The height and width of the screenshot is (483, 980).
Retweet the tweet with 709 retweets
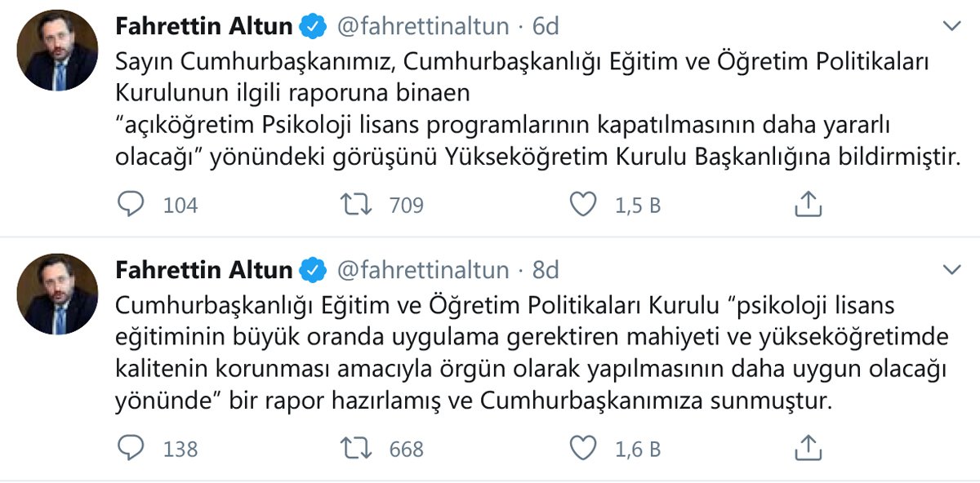coord(358,204)
